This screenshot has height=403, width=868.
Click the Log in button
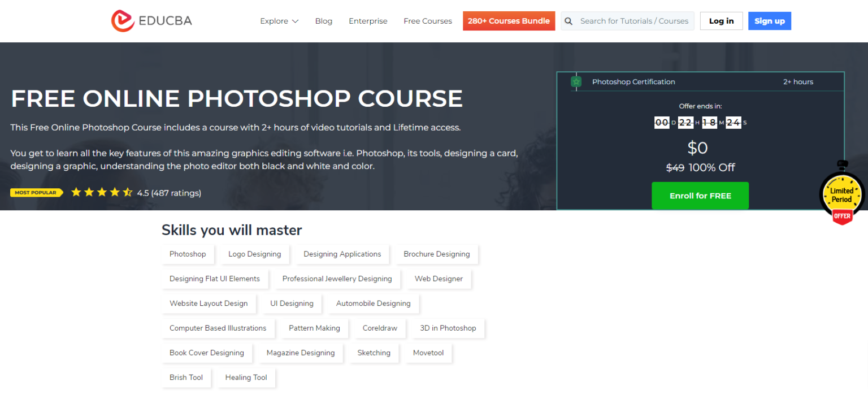coord(721,20)
